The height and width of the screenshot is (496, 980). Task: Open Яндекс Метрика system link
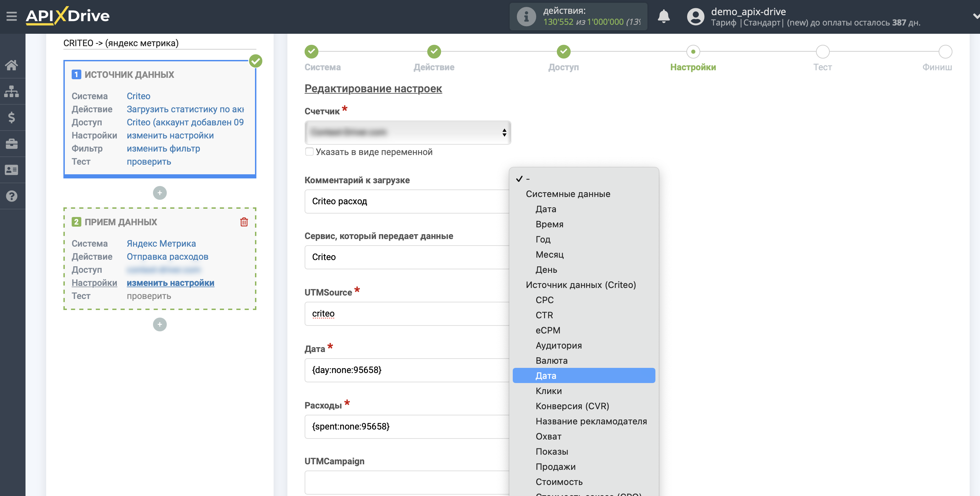161,244
